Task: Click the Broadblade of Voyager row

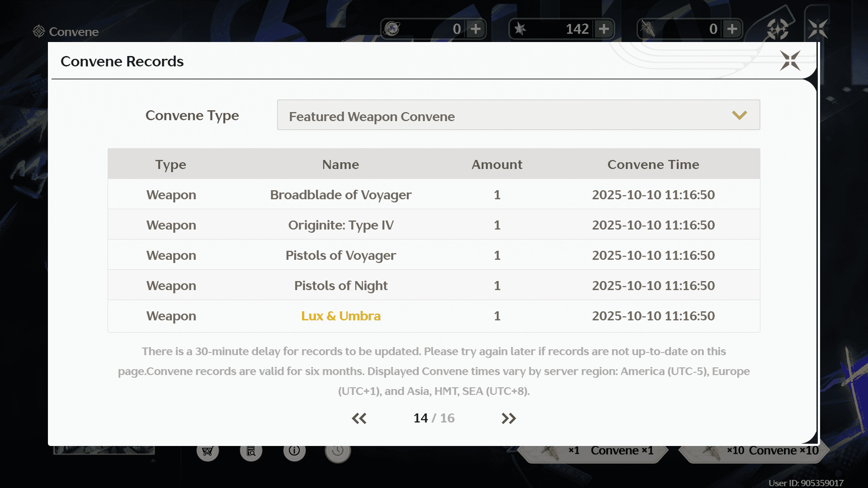Action: (341, 195)
